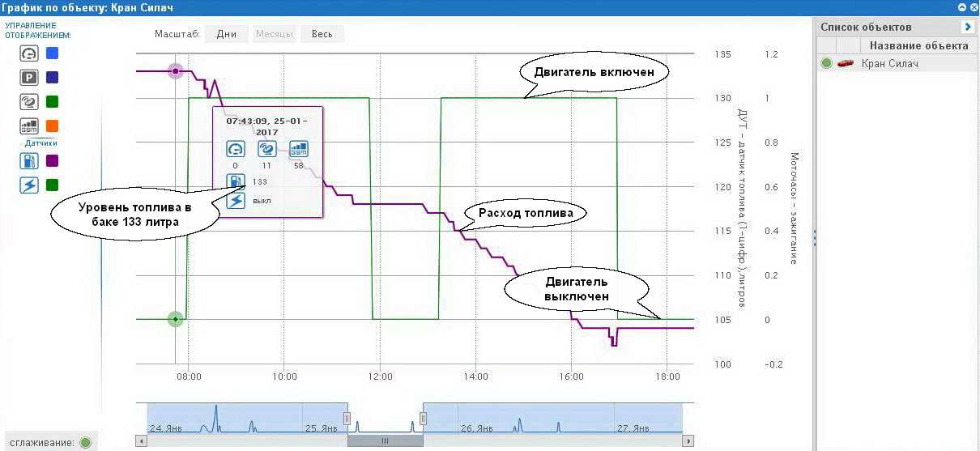Click the green status dot for Кран Силач
This screenshot has width=980, height=451.
[826, 63]
